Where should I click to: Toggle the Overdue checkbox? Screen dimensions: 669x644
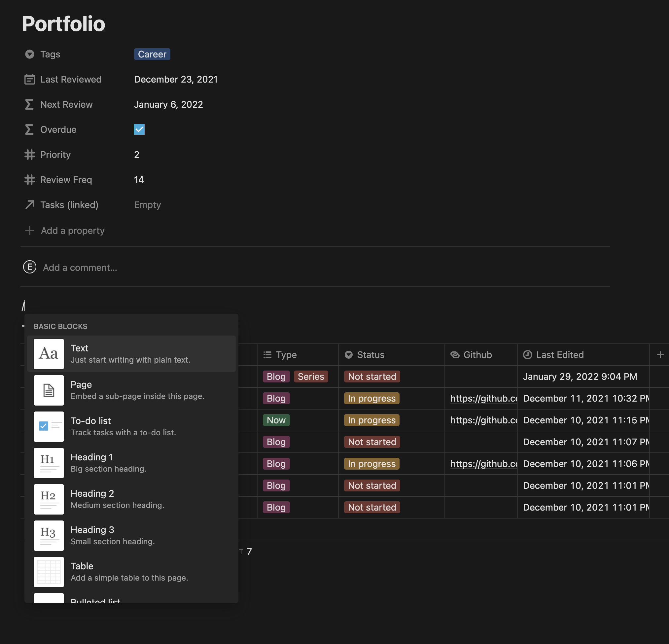(139, 129)
